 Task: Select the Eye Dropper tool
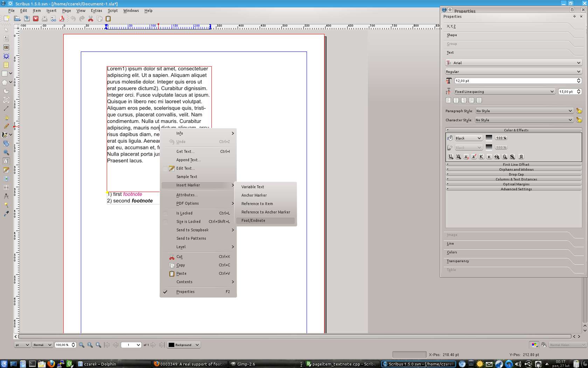pos(6,214)
